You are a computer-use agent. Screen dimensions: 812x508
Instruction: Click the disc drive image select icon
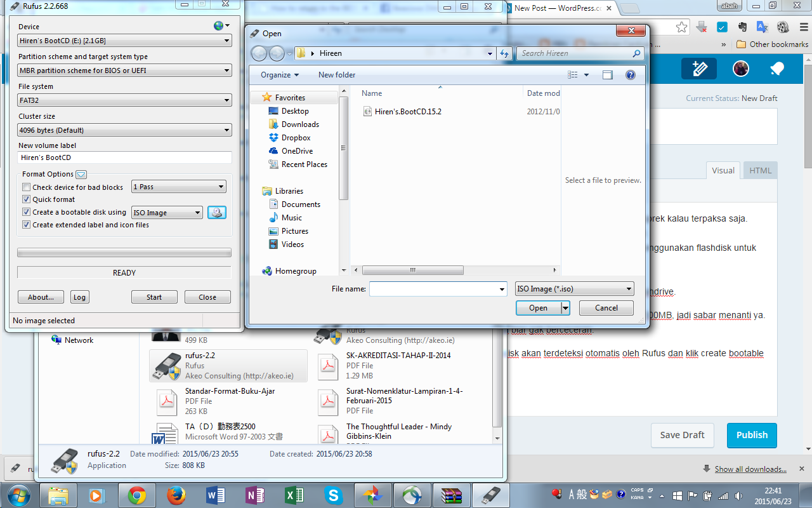point(217,213)
